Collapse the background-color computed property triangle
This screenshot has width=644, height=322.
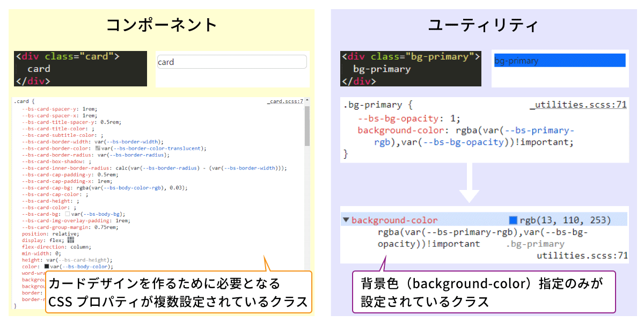click(346, 220)
